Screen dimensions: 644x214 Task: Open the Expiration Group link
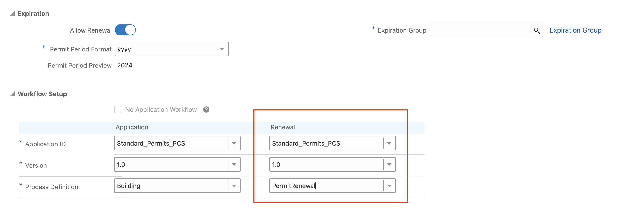pos(575,30)
